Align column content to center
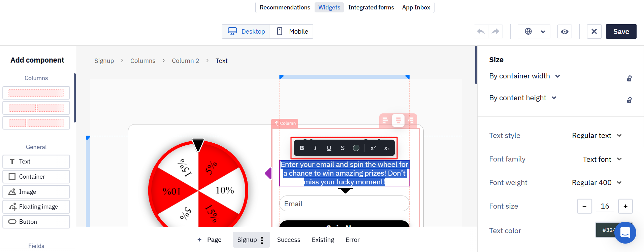 (398, 120)
